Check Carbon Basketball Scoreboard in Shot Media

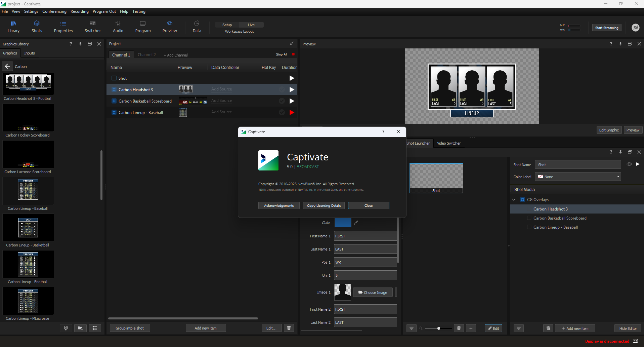529,218
